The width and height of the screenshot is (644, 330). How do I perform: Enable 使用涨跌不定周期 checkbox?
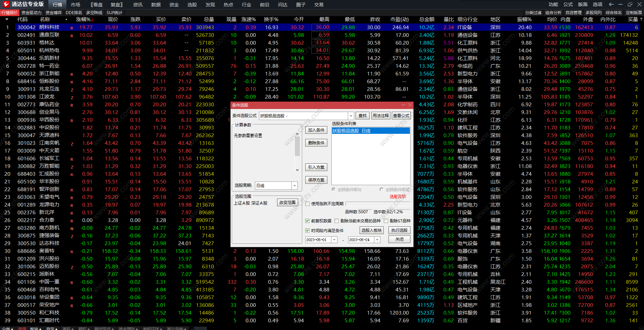click(307, 204)
